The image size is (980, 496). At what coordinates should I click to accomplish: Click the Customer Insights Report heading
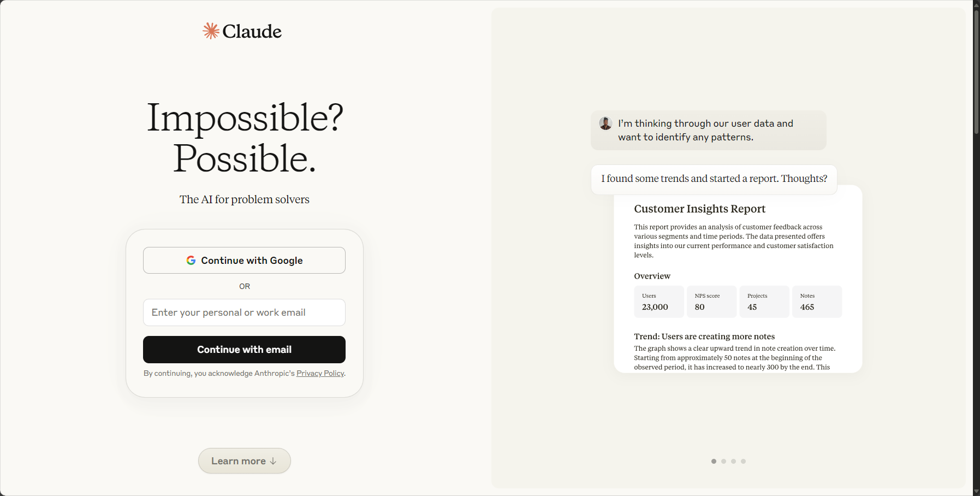pos(699,209)
